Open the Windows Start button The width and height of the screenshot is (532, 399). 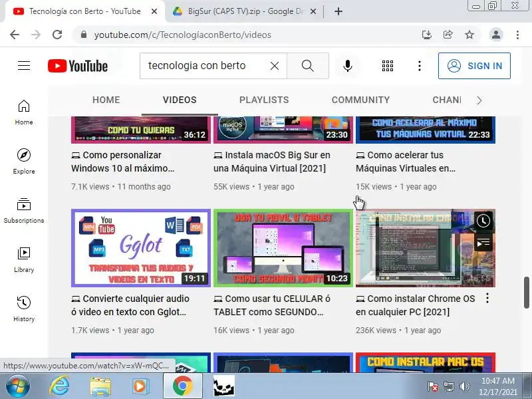click(18, 386)
